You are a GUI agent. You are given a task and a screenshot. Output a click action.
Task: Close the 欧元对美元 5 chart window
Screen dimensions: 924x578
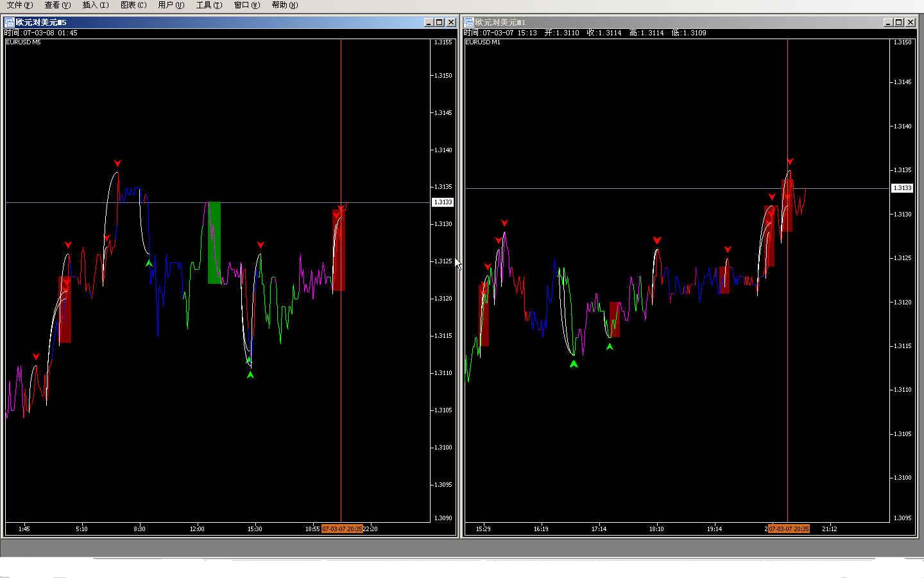point(450,22)
